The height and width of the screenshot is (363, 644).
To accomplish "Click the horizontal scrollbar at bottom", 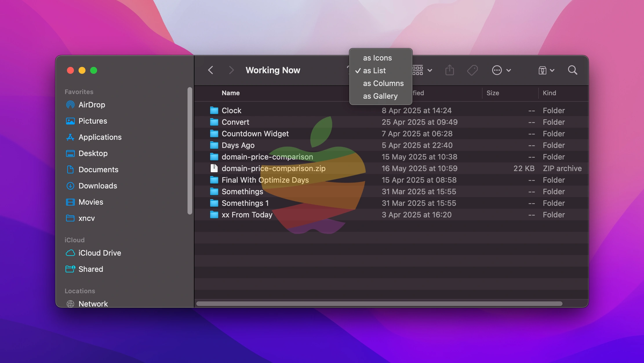I will (x=379, y=304).
